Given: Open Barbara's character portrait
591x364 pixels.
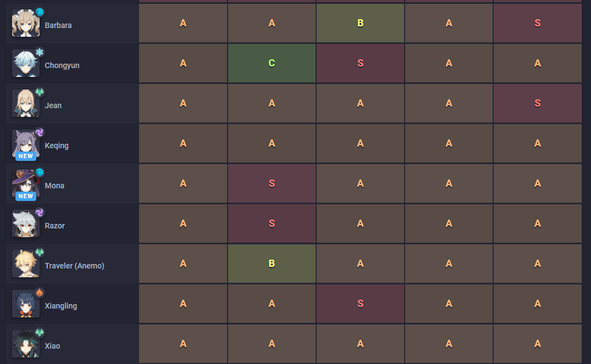Looking at the screenshot, I should (x=25, y=24).
